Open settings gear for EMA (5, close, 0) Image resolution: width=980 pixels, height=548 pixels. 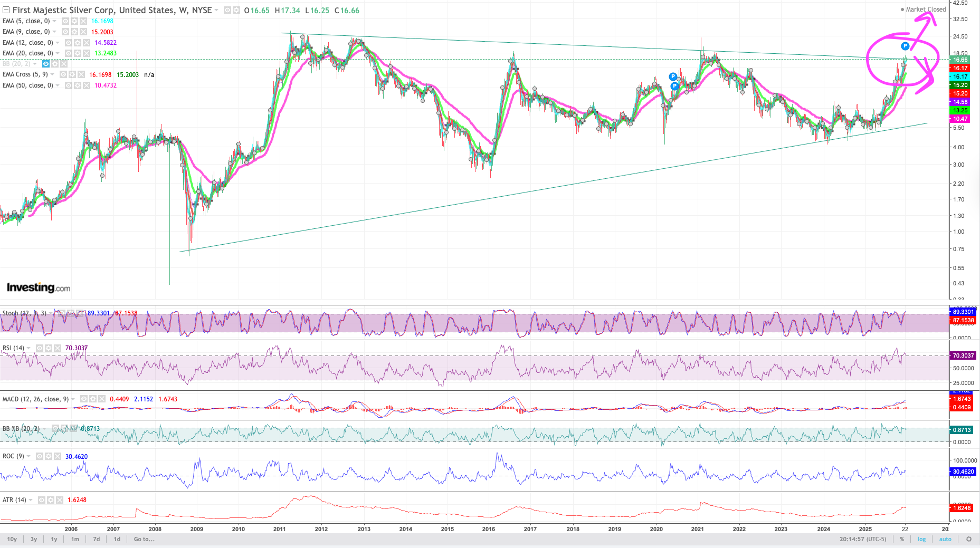coord(74,21)
